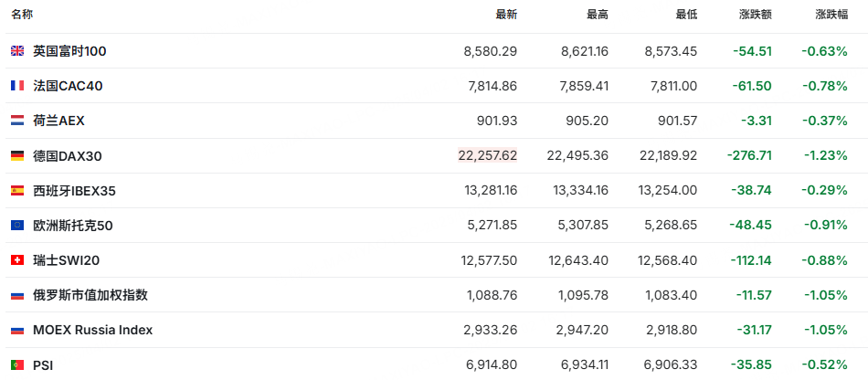Click the Spanish flag icon beside 西班牙IBEX35
The image size is (868, 380).
point(17,191)
